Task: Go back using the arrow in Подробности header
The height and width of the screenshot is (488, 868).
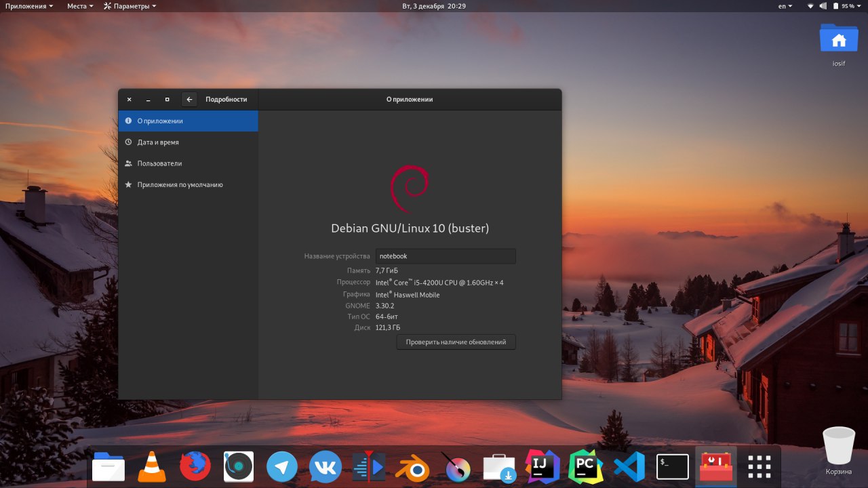Action: pos(190,100)
